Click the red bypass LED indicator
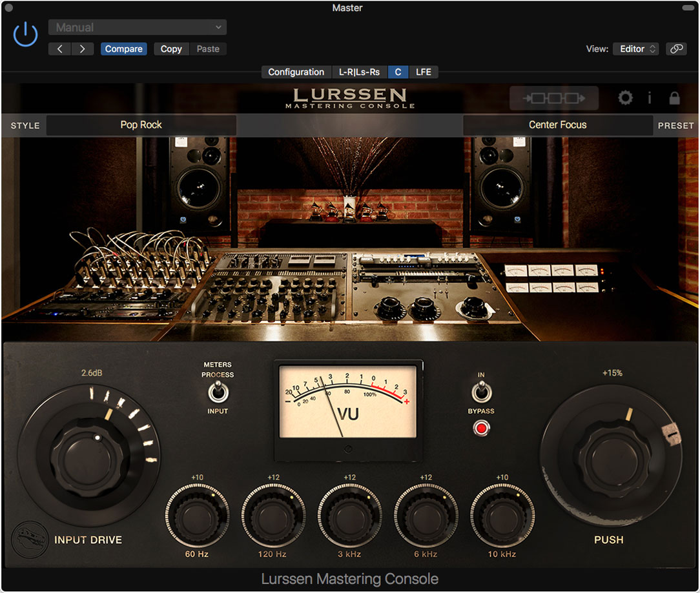This screenshot has height=593, width=700. (x=480, y=428)
